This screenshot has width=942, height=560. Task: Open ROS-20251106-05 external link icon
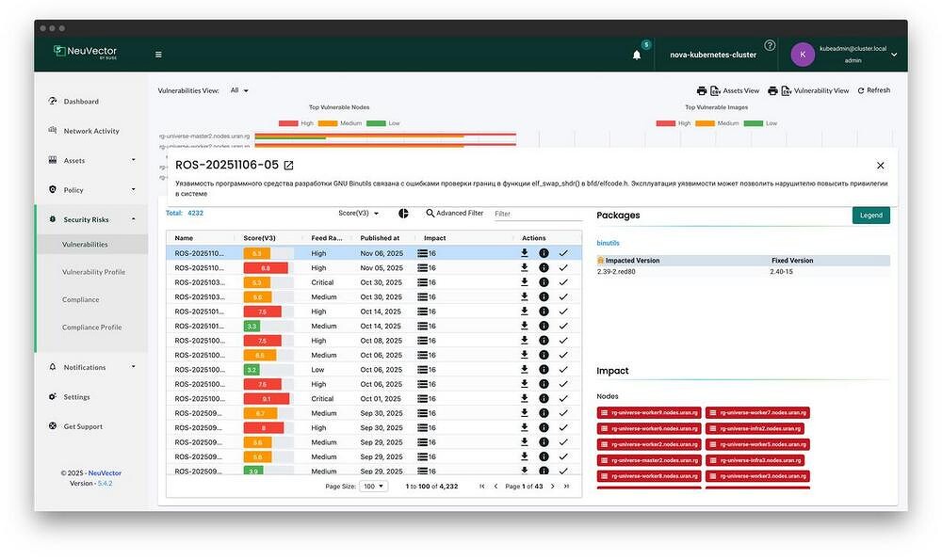289,166
